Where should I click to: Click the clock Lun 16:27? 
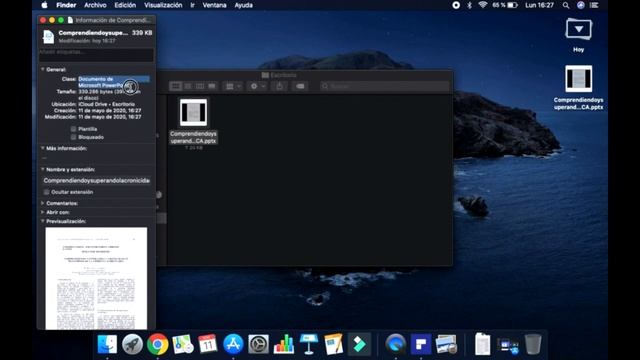coord(539,5)
